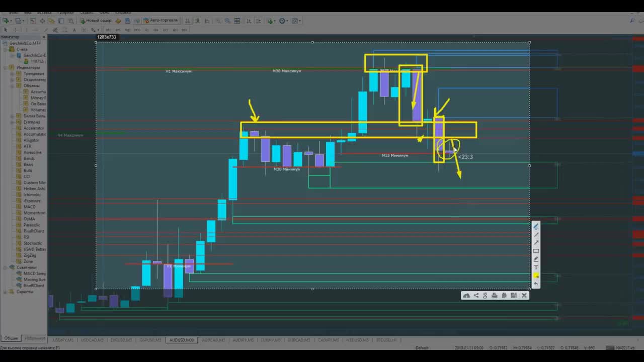This screenshot has width=644, height=362.
Task: Tile the chart windows
Action: click(237, 21)
